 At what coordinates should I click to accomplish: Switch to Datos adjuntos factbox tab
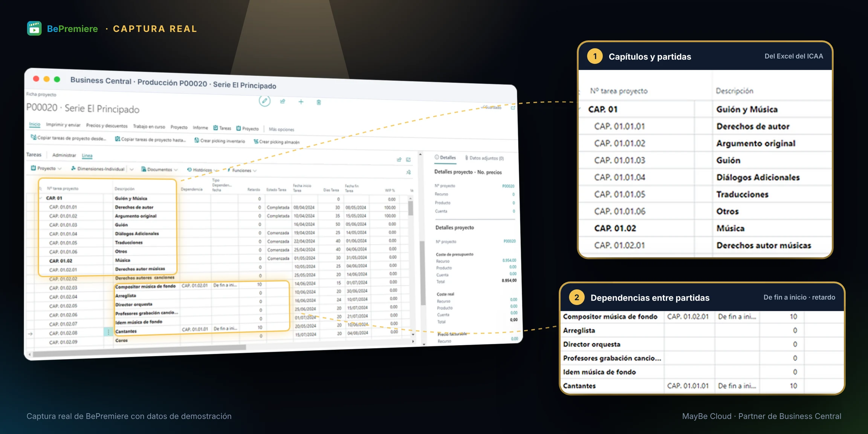pyautogui.click(x=484, y=158)
